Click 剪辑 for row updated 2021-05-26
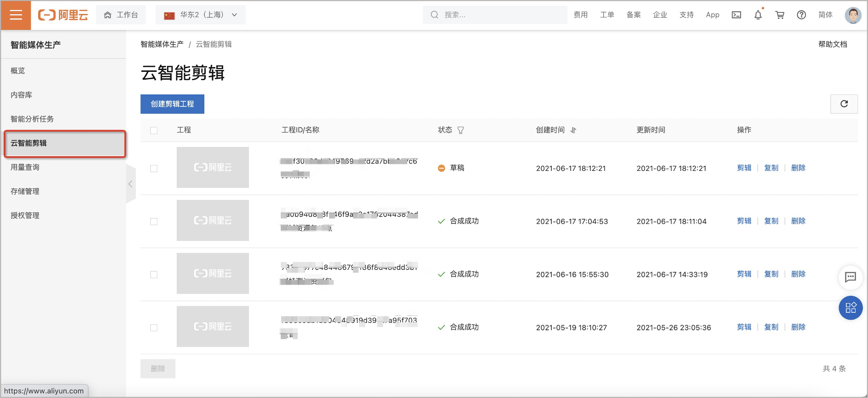 click(744, 327)
